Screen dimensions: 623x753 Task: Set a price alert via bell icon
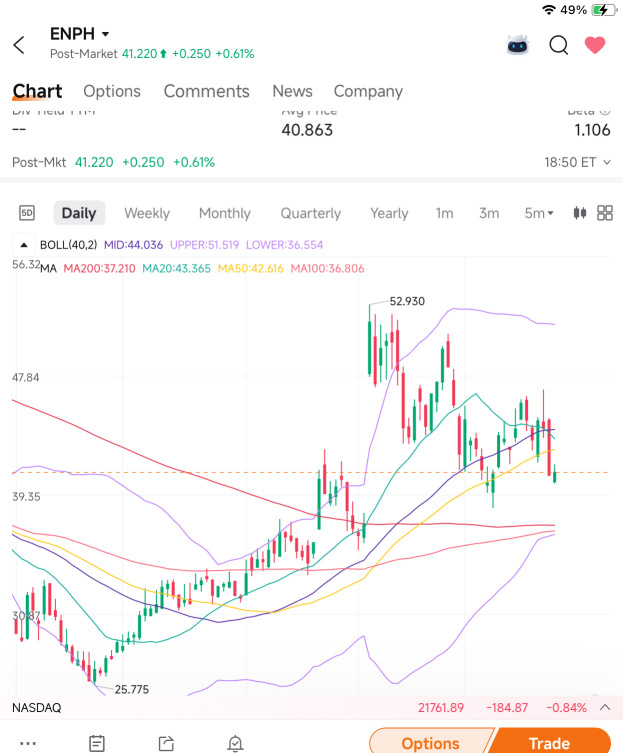235,743
